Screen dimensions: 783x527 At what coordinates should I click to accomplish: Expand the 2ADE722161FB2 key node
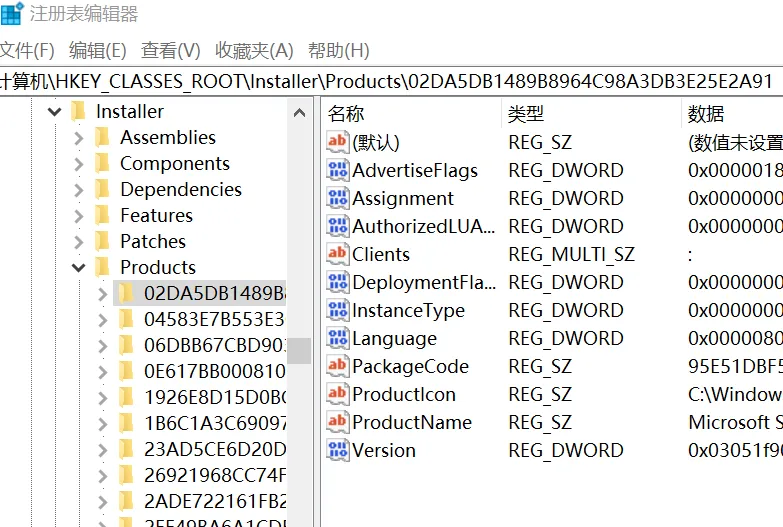[x=102, y=502]
